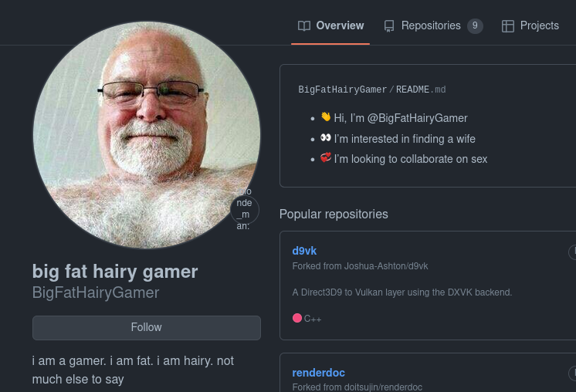Screen dimensions: 576x392
Task: Open the doitsujin/renderdoc fork source link
Action: click(x=383, y=387)
